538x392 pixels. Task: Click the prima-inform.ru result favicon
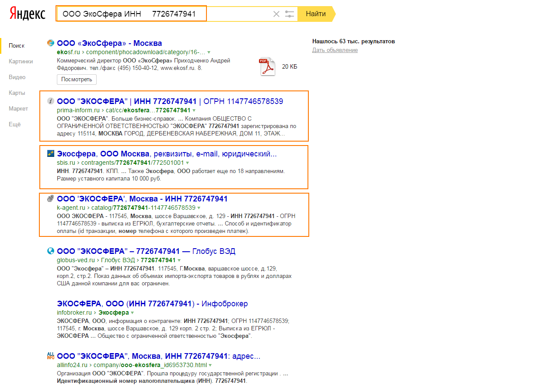pyautogui.click(x=51, y=101)
